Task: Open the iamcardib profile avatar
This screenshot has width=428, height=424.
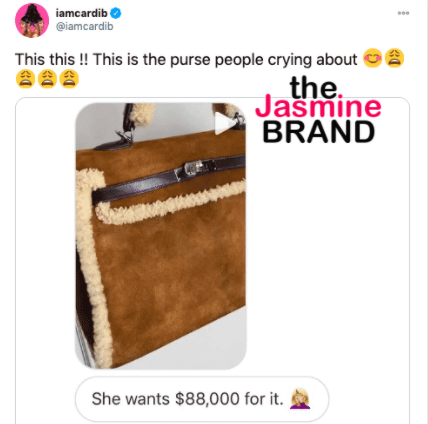Action: click(x=32, y=21)
